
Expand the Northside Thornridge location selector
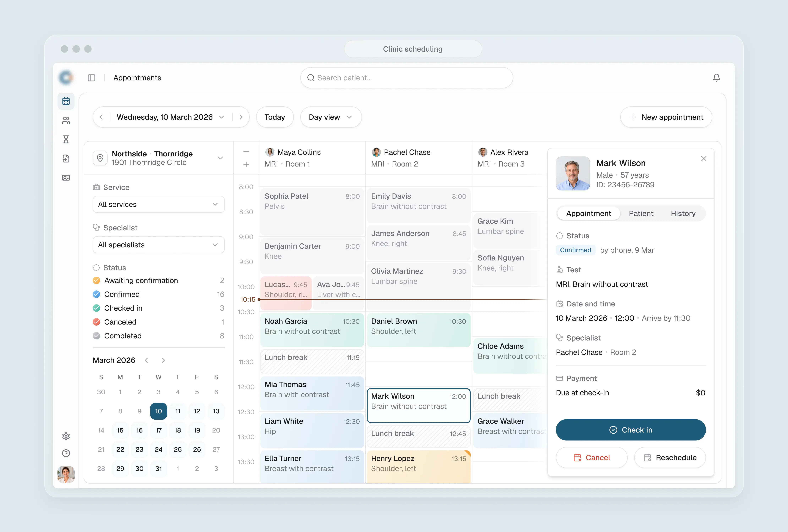(x=158, y=158)
